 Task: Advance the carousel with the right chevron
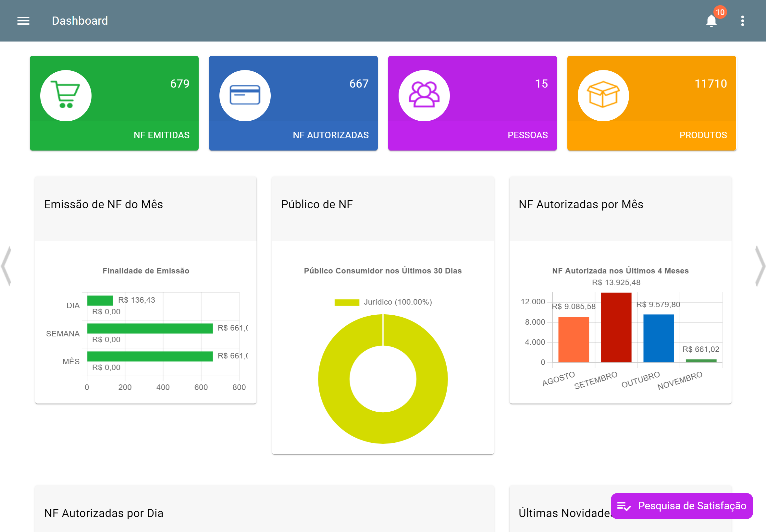pyautogui.click(x=761, y=266)
